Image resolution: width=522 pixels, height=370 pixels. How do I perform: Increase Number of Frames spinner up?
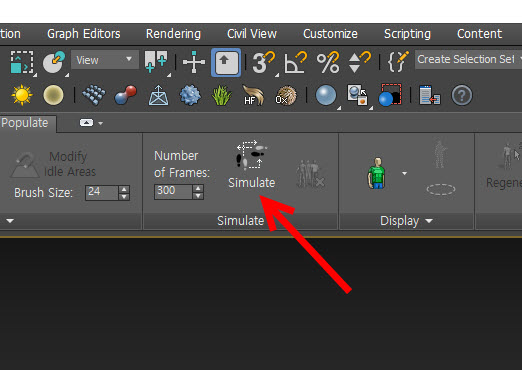[198, 188]
